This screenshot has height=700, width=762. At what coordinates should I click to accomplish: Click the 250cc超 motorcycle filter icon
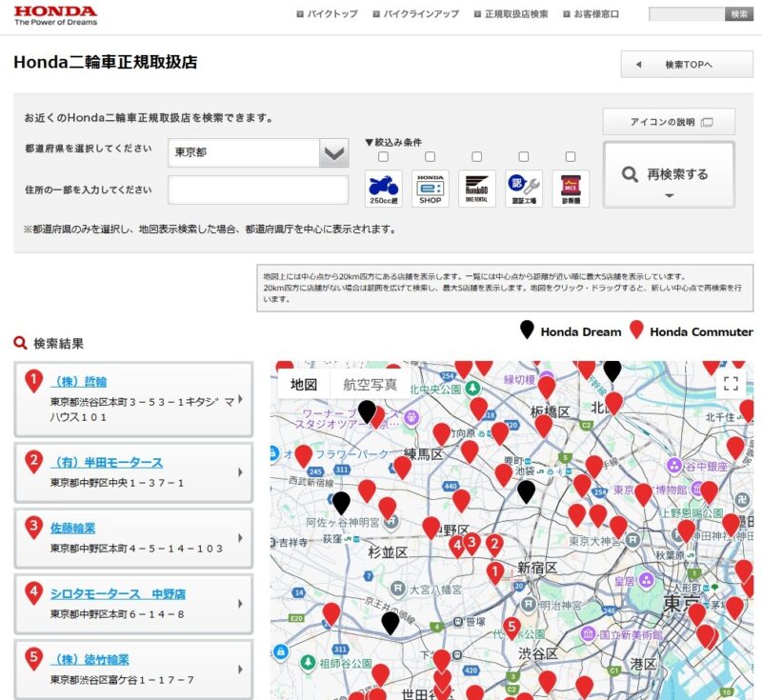pos(383,189)
